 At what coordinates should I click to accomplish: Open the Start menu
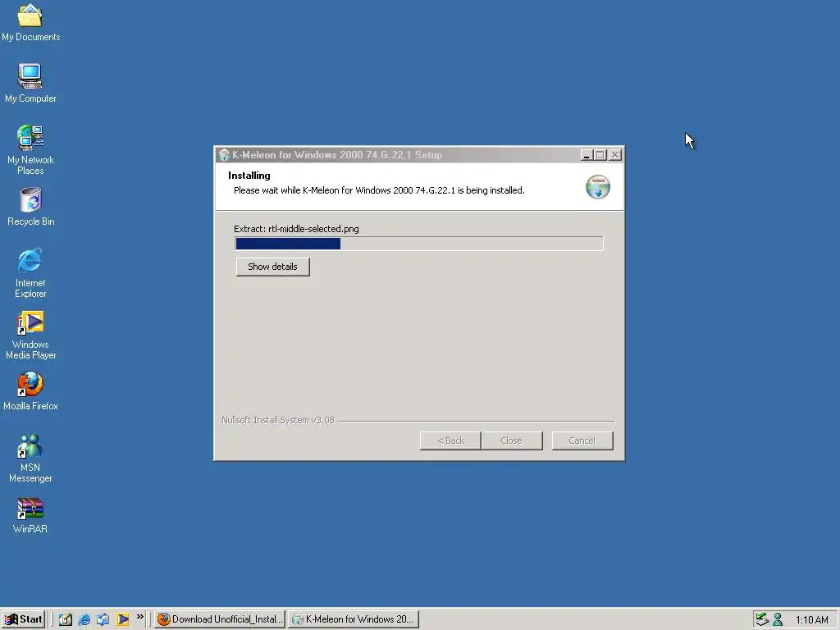click(x=23, y=619)
